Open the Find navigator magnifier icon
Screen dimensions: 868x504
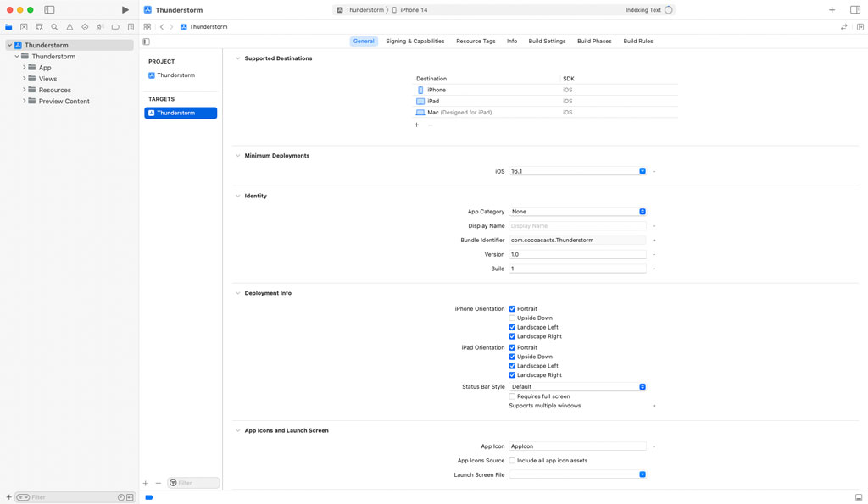tap(54, 27)
